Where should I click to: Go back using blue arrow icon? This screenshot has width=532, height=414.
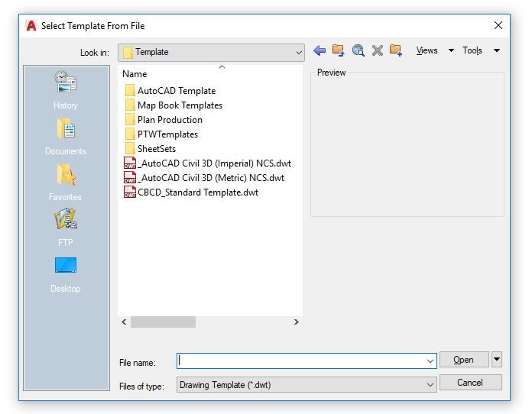[320, 51]
